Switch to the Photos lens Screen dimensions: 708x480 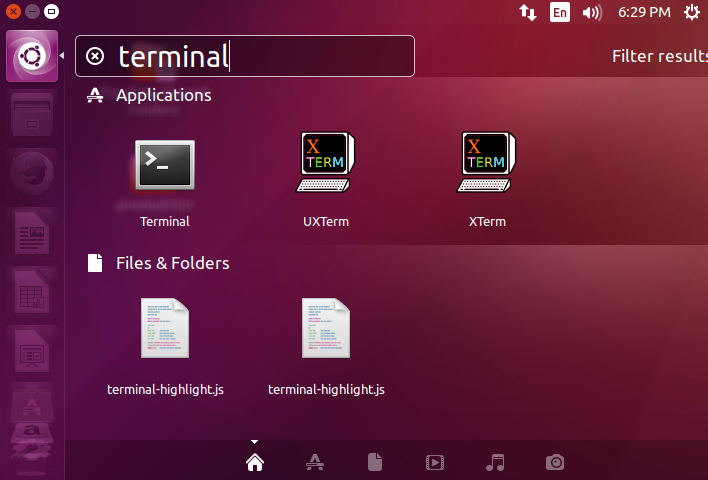[x=555, y=462]
